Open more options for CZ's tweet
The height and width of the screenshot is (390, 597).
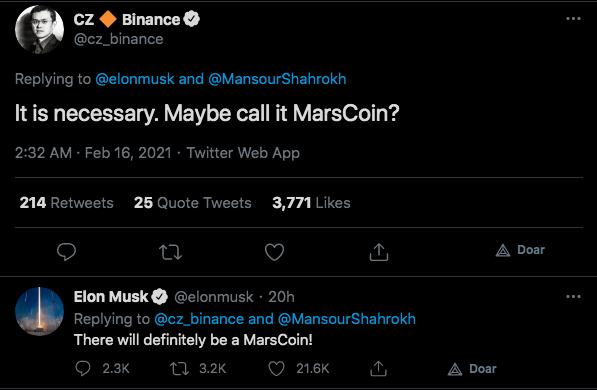click(x=573, y=18)
